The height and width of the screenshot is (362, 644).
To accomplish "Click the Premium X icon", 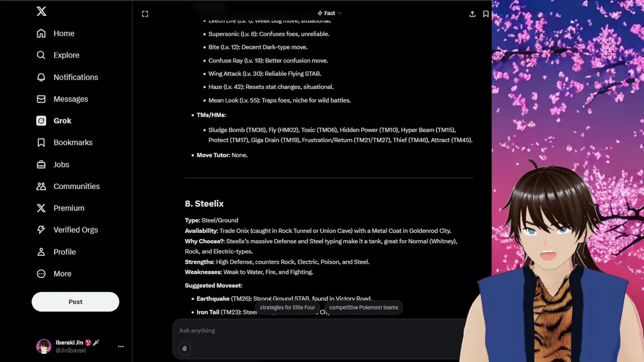I will 41,208.
